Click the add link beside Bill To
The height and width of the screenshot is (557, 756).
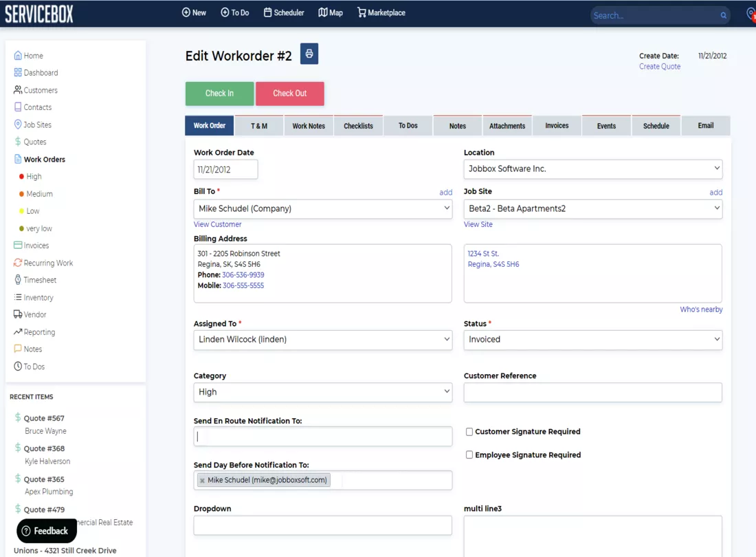(445, 193)
